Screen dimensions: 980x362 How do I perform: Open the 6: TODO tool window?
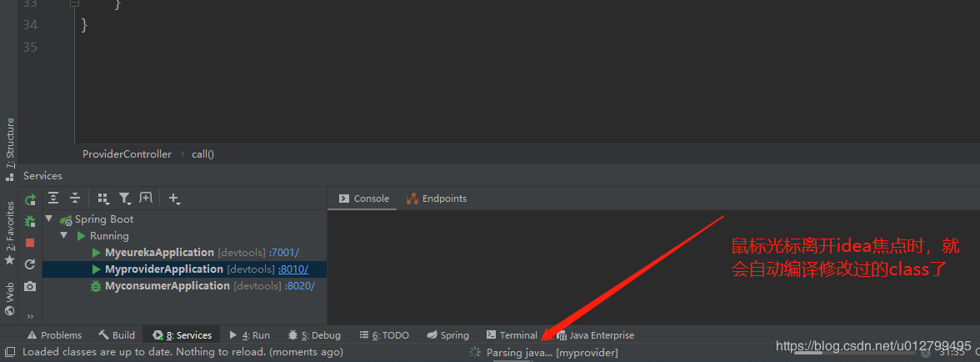(x=384, y=335)
